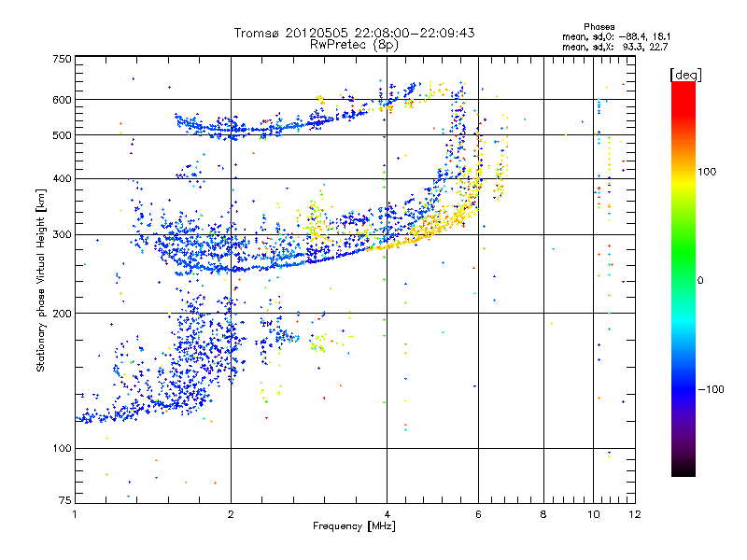
Task: Click the y-axis label '500'
Action: click(x=63, y=135)
